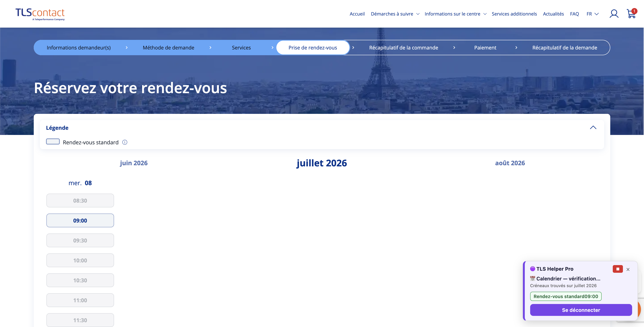Screen dimensions: 644x327
Task: Click the mer. 08 date heading
Action: (80, 183)
